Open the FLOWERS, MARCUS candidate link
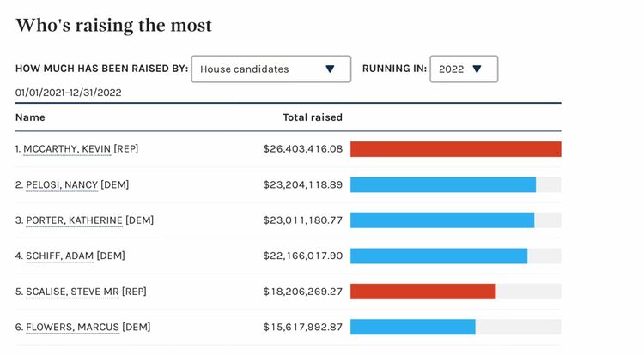This screenshot has width=644, height=355. pyautogui.click(x=72, y=327)
